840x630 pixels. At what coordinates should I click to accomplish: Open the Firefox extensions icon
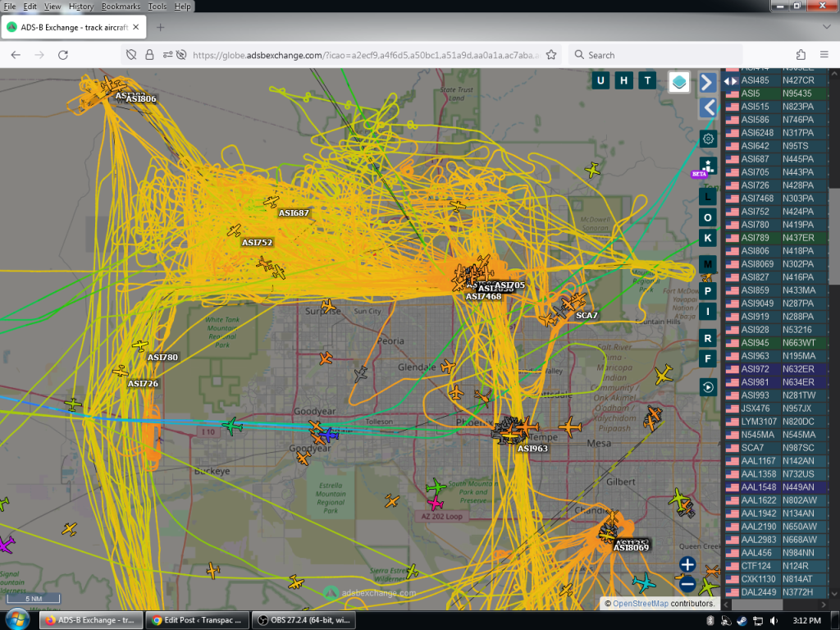pos(801,55)
